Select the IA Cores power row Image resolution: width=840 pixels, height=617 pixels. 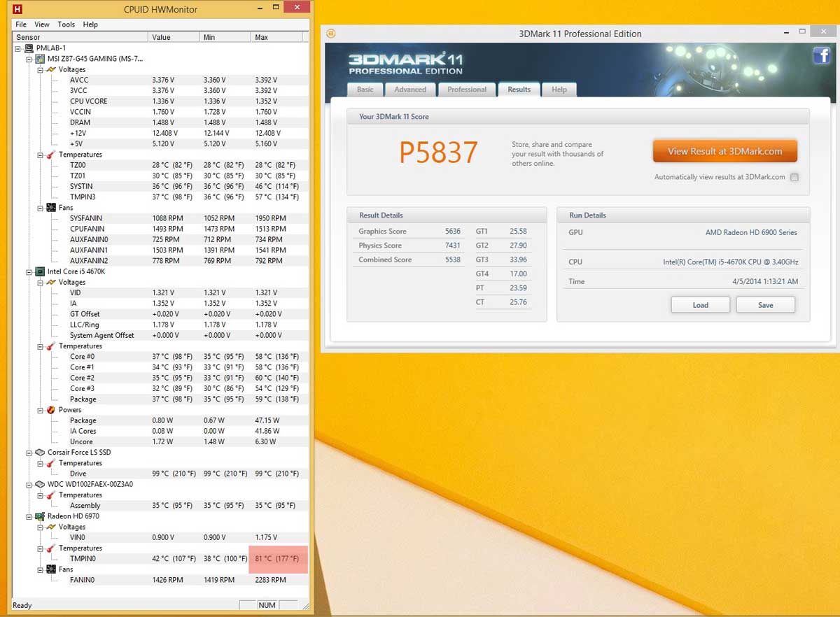[161, 431]
